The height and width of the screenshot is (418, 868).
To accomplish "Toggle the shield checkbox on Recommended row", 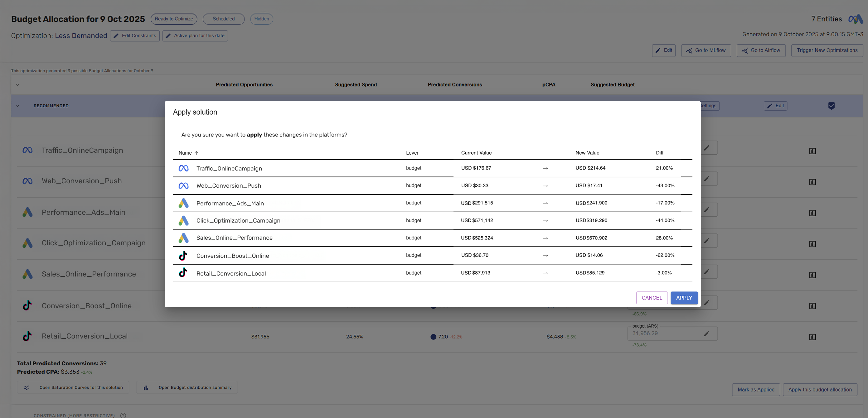I will click(831, 106).
